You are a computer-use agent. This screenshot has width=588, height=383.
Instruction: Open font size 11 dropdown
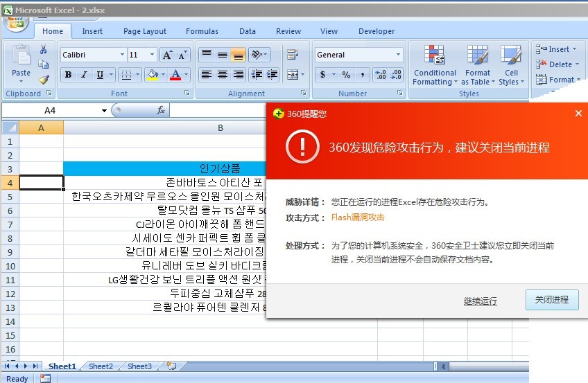152,55
